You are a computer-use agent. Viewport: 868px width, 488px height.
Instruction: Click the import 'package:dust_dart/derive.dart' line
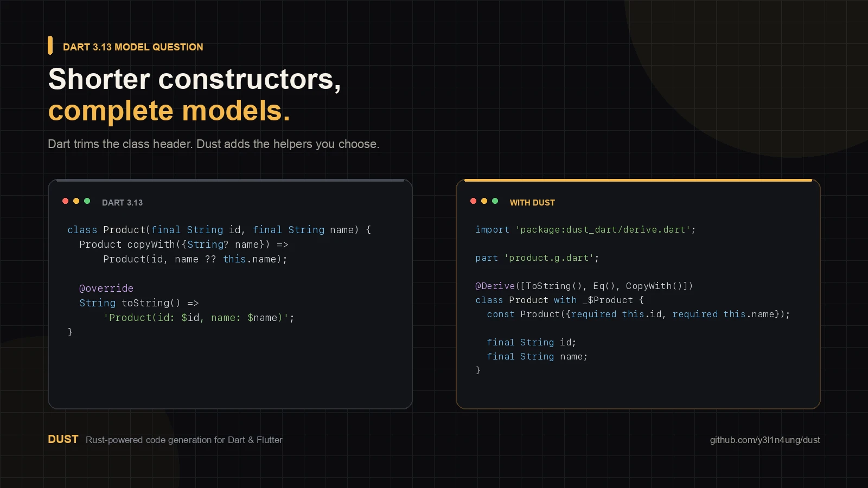tap(585, 230)
